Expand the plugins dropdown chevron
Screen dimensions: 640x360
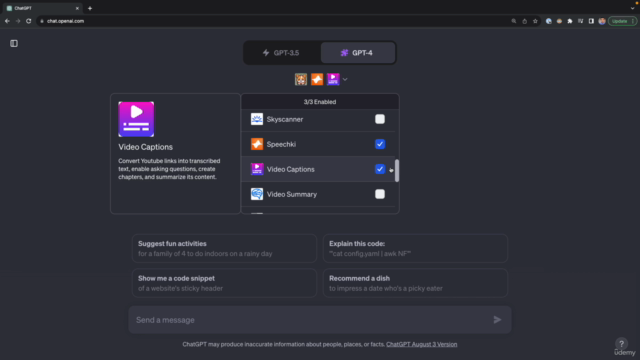pos(345,80)
